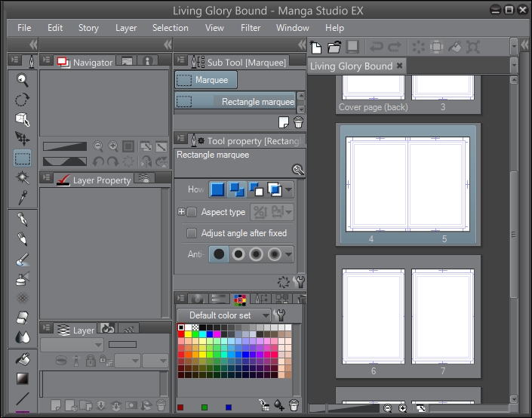Select the Blend droplets tool
This screenshot has height=418, width=532.
(23, 337)
